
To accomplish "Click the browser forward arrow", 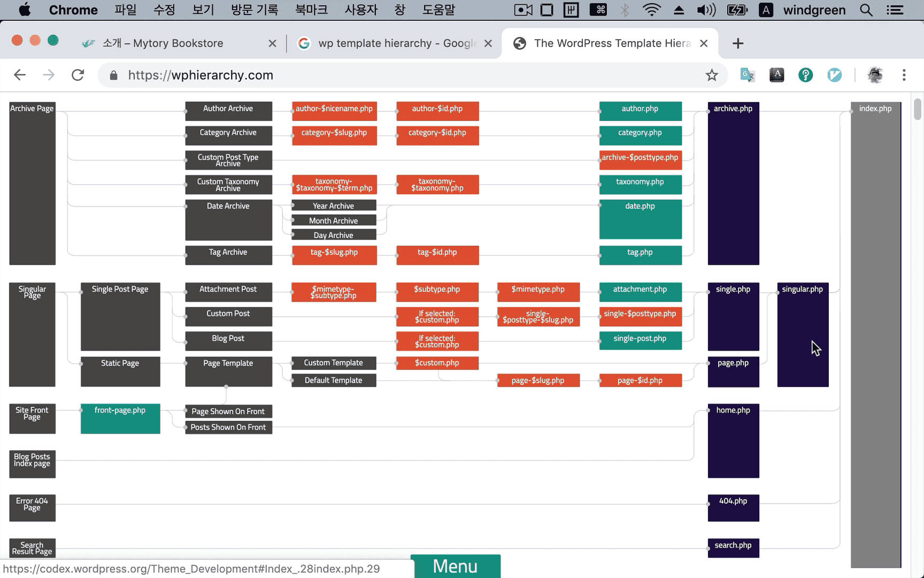I will click(49, 75).
